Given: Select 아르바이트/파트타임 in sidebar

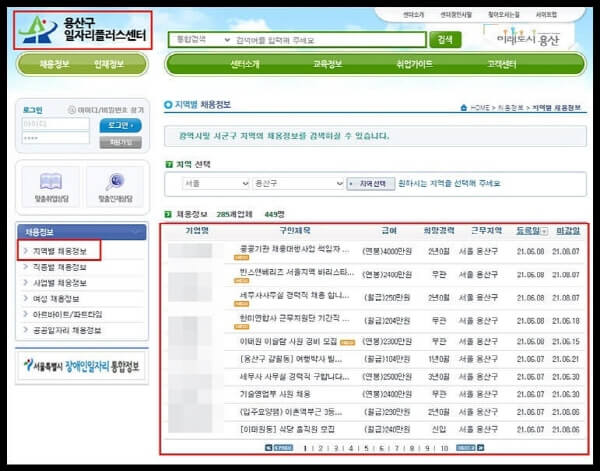Looking at the screenshot, I should coord(67,315).
